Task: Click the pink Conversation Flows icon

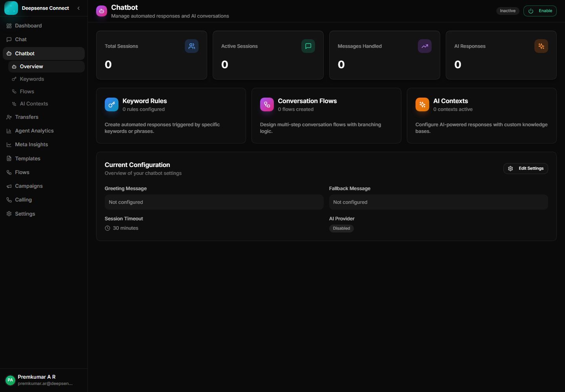Action: click(x=267, y=105)
